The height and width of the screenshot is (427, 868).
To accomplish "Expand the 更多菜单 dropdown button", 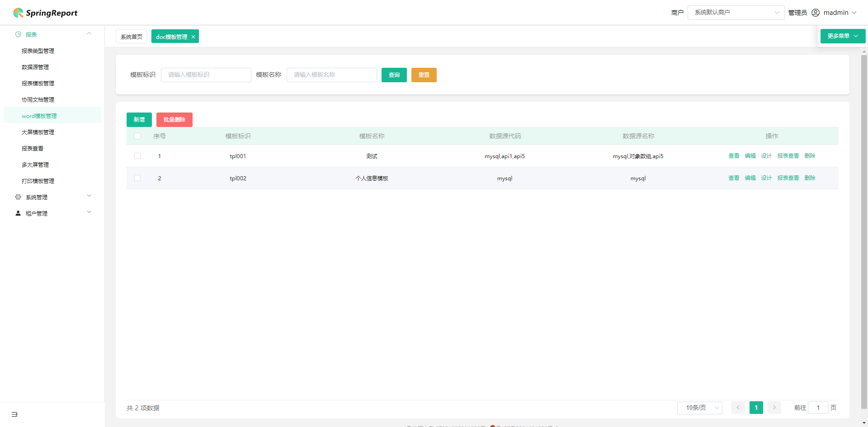I will coord(843,36).
